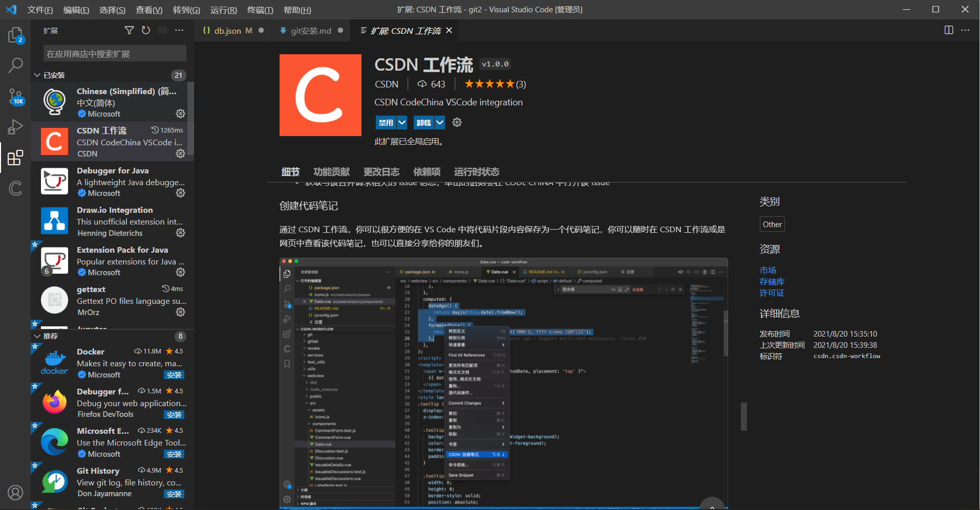
Task: Manage gear for Extension Pack for Java
Action: pos(180,272)
